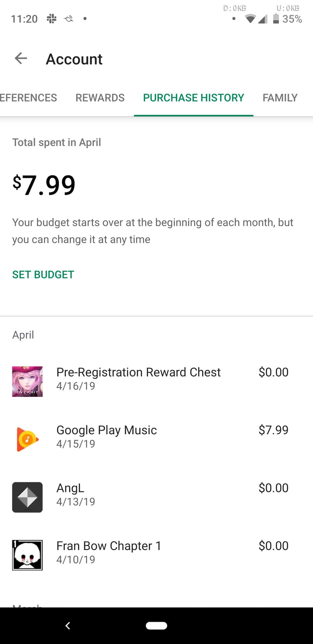Tap the AngL app icon
The height and width of the screenshot is (644, 313).
[27, 497]
